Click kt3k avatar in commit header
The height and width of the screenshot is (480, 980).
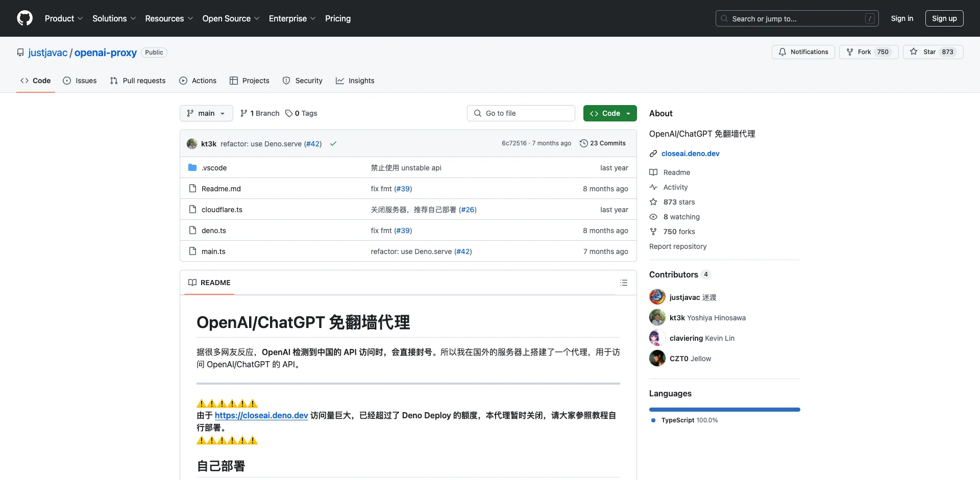pos(192,144)
